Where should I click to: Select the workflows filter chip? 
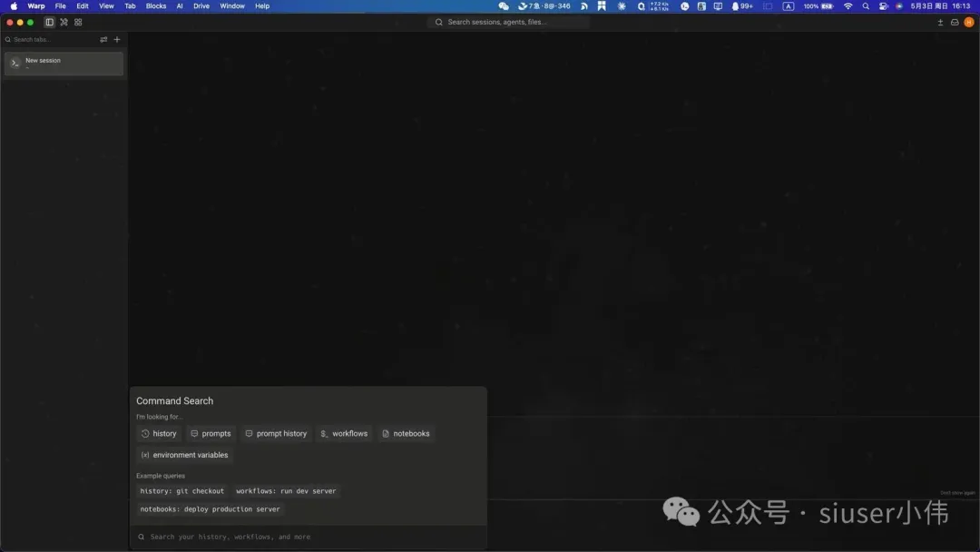click(x=344, y=433)
